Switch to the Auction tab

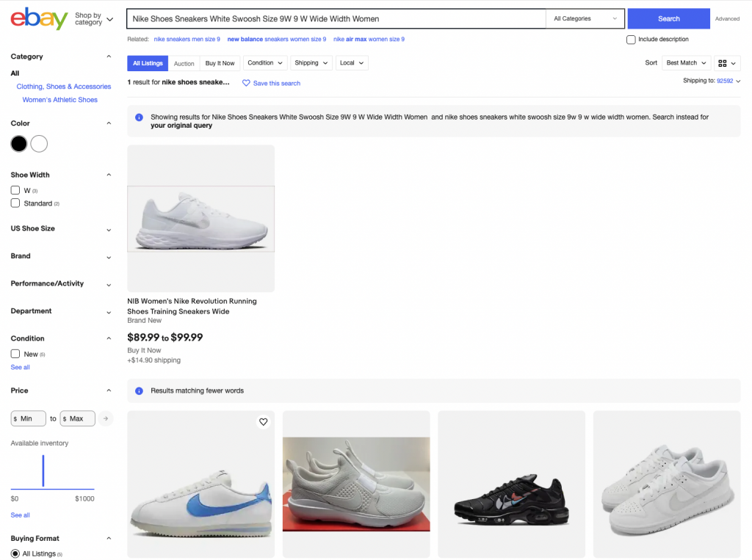coord(184,63)
